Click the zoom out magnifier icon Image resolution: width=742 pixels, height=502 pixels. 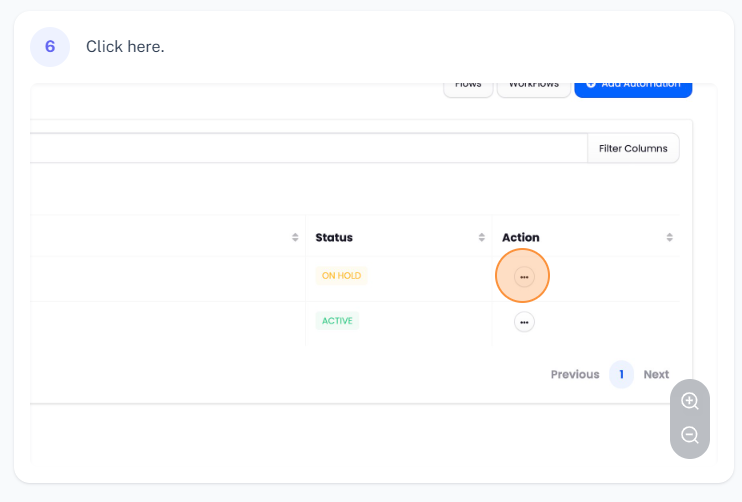click(690, 435)
